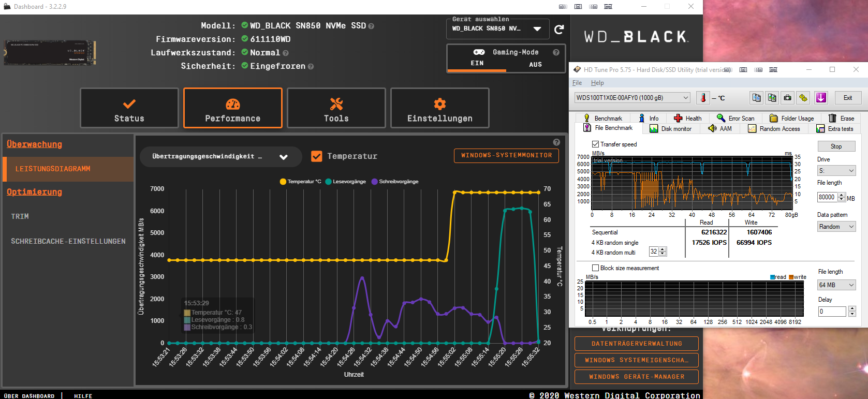Viewport: 868px width, 399px height.
Task: Select the Disk monitor tab
Action: (671, 128)
